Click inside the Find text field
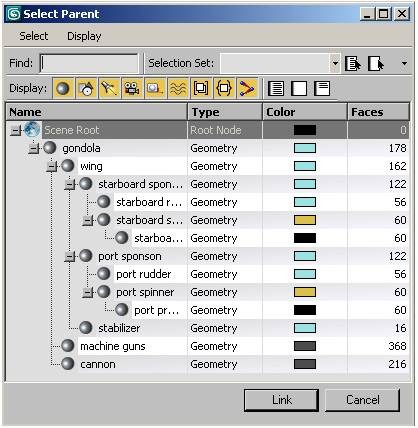 click(x=89, y=63)
